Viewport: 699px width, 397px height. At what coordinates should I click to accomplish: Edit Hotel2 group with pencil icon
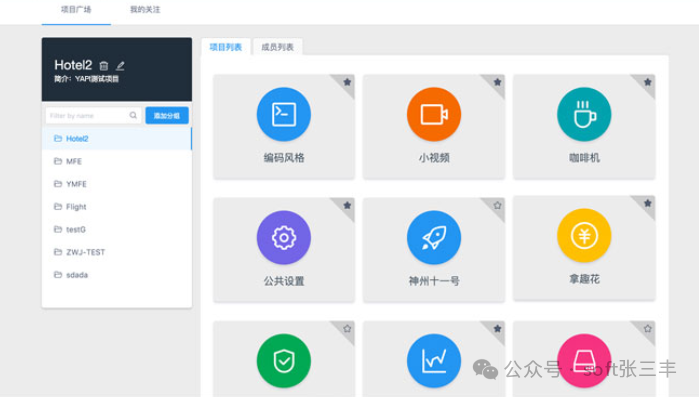coord(120,66)
